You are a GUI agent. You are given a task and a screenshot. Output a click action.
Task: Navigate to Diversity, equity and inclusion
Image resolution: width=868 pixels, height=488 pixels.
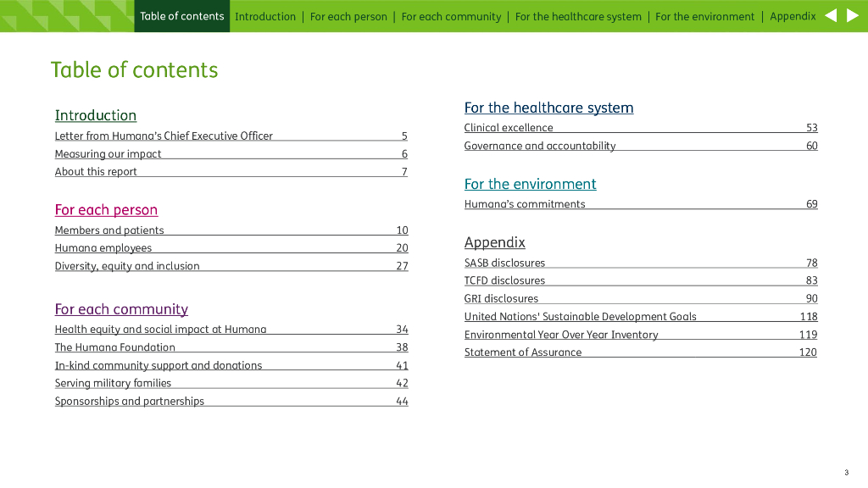coord(127,266)
